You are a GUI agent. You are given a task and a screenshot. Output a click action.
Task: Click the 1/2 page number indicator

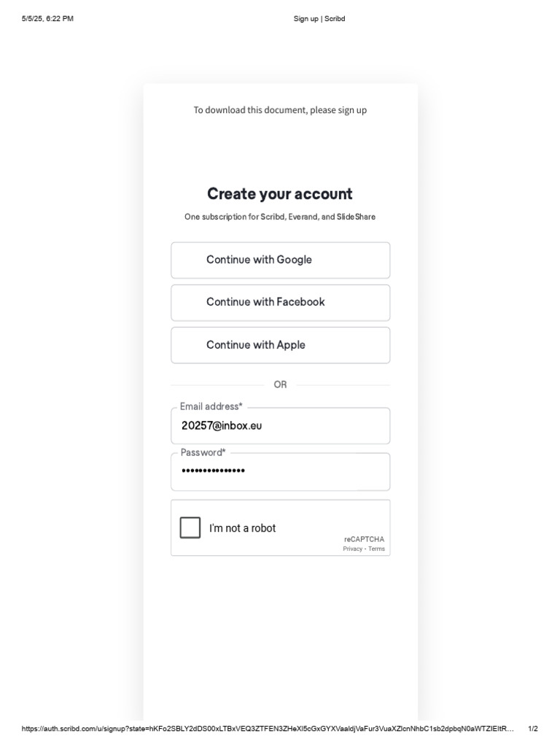pyautogui.click(x=532, y=729)
